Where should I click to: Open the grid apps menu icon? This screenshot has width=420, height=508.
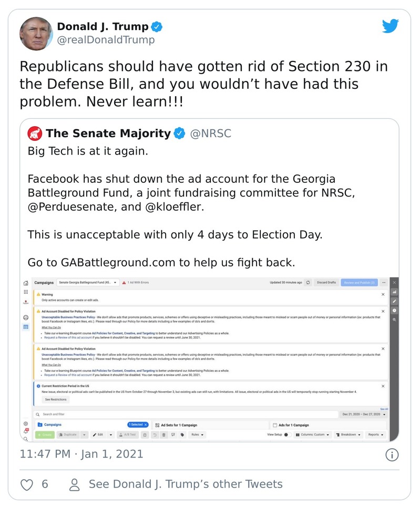click(26, 292)
